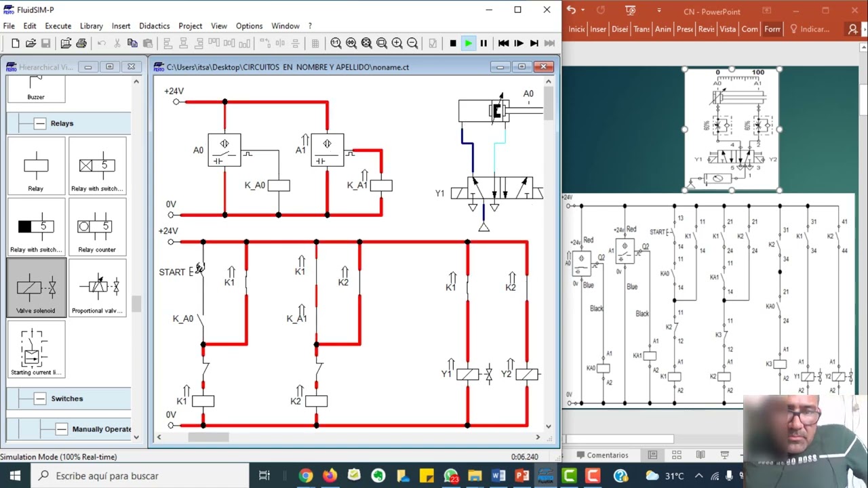
Task: Select the Relay component in library
Action: click(x=36, y=166)
